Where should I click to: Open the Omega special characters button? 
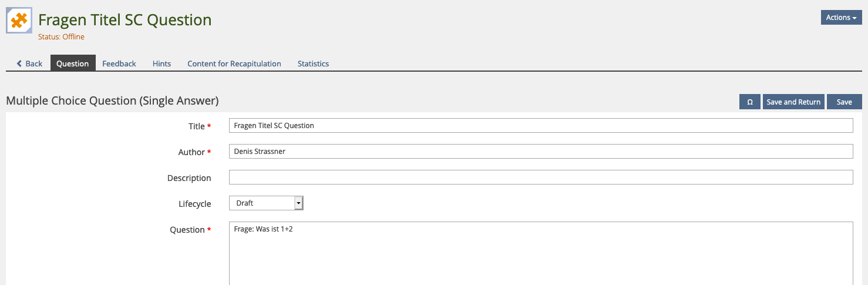pyautogui.click(x=749, y=102)
